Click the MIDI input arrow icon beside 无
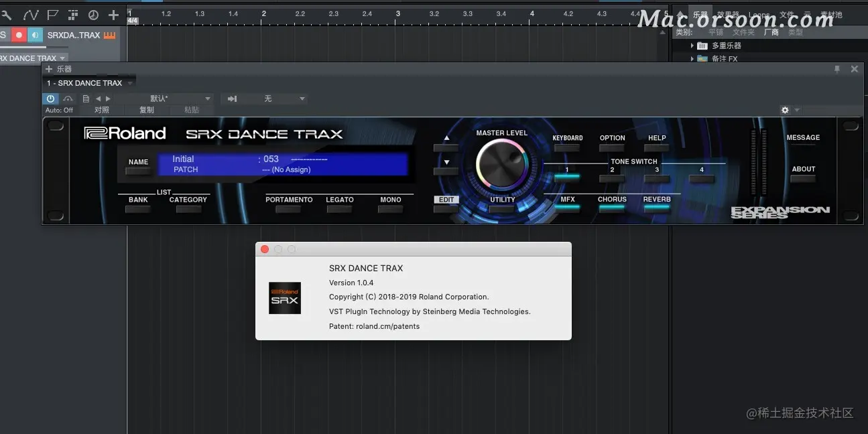 point(232,98)
